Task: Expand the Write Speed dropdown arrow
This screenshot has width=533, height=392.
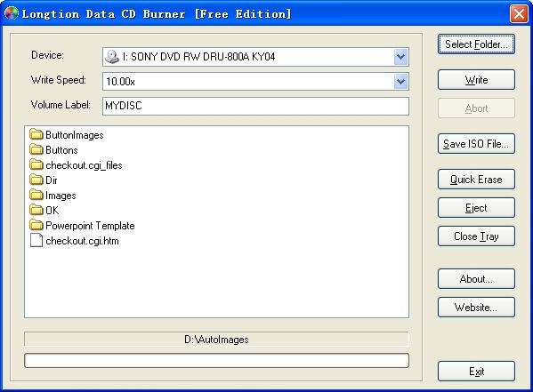Action: click(x=400, y=82)
